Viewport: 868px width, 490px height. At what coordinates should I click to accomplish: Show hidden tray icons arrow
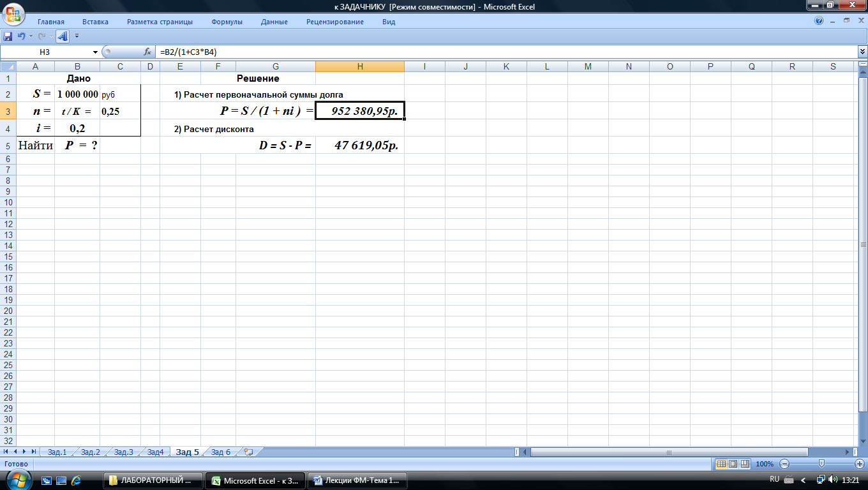coord(804,480)
